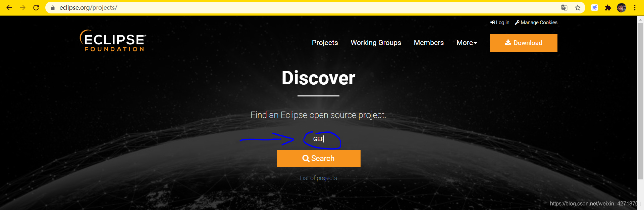Viewport: 644px width, 210px height.
Task: Click the orange Download button
Action: [x=524, y=43]
